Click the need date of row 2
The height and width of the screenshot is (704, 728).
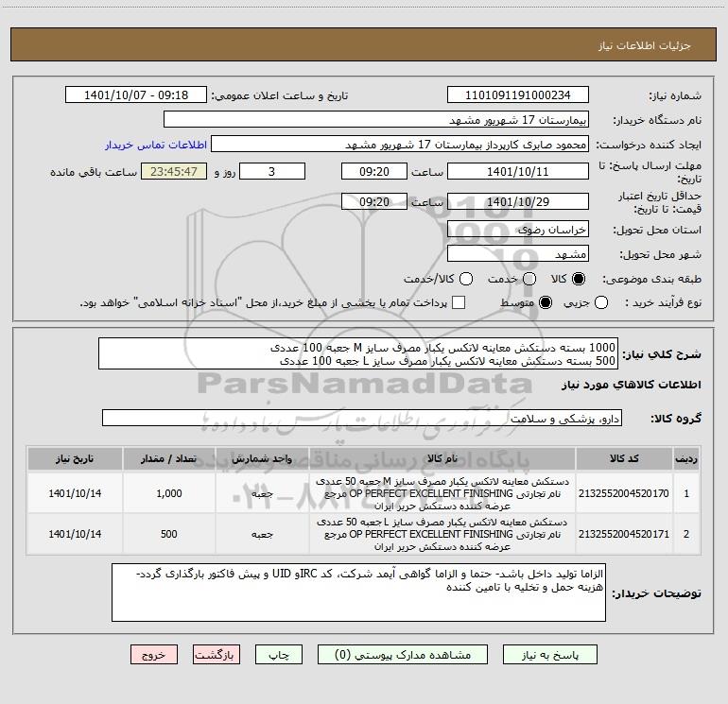tap(75, 534)
